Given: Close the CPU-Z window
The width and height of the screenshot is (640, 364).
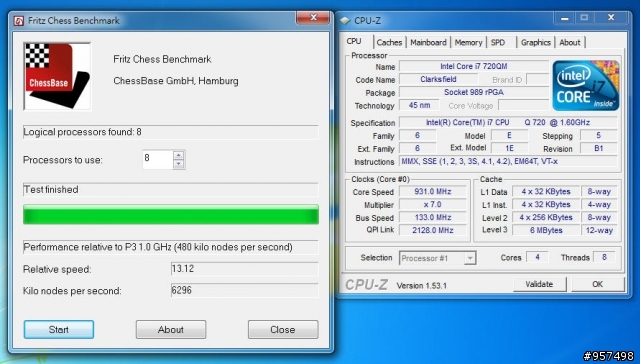Looking at the screenshot, I should [611, 18].
